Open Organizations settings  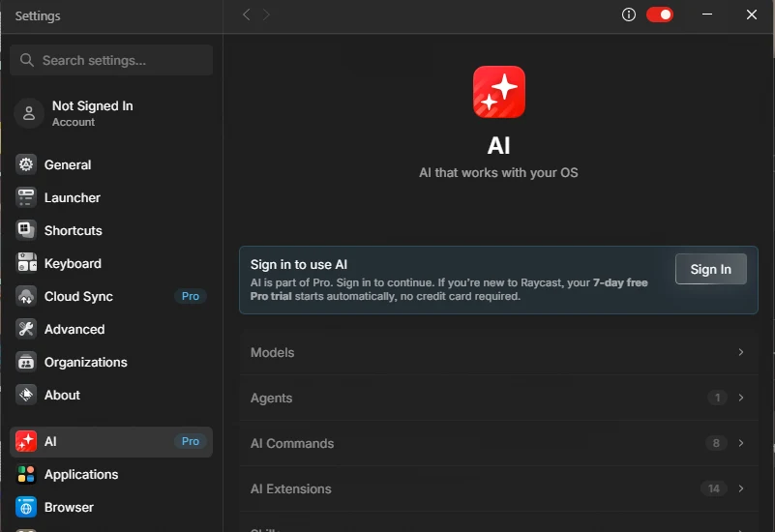[x=111, y=362]
